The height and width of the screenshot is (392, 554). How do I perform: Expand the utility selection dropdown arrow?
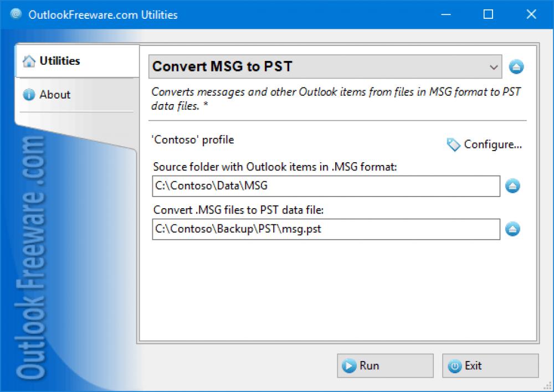tap(494, 66)
